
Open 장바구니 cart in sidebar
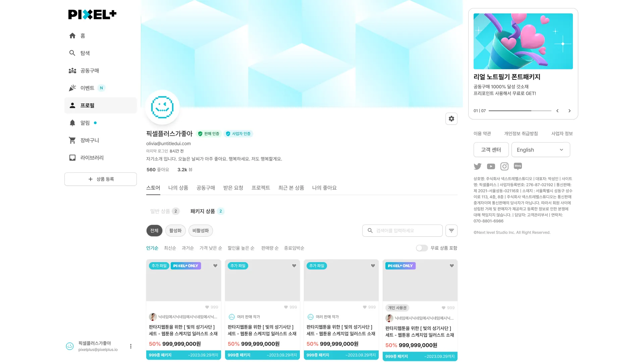coord(89,140)
